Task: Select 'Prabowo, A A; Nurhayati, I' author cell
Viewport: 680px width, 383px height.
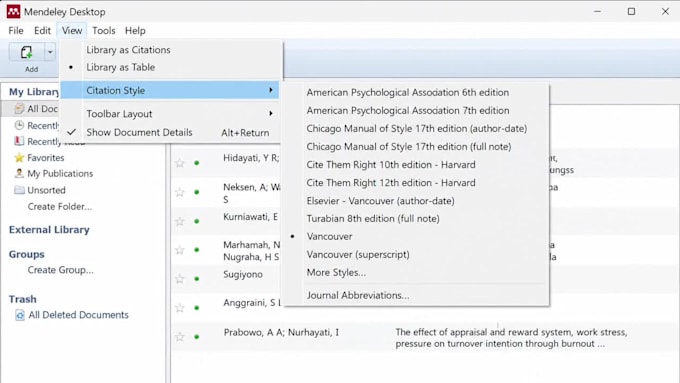Action: (x=281, y=333)
